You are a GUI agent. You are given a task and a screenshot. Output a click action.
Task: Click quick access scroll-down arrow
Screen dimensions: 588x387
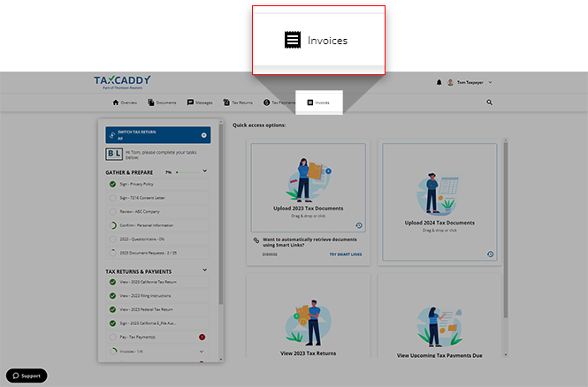[x=506, y=355]
